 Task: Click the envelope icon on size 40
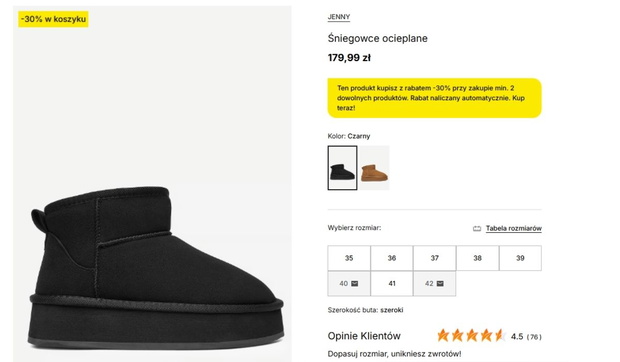(355, 283)
